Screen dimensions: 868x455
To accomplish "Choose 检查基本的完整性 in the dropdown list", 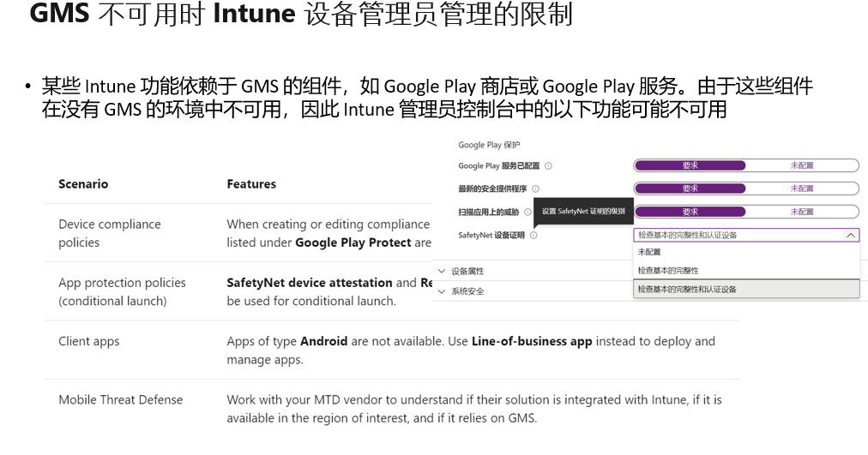I will coord(668,271).
